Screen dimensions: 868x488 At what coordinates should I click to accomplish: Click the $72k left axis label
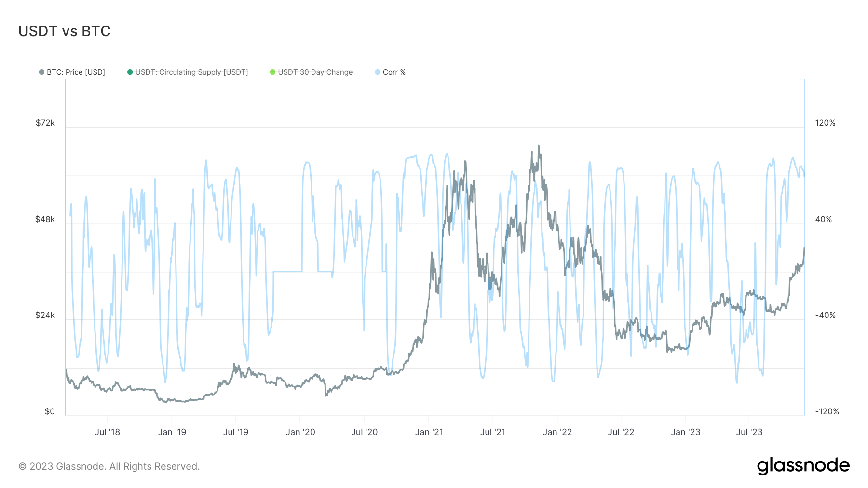click(45, 123)
